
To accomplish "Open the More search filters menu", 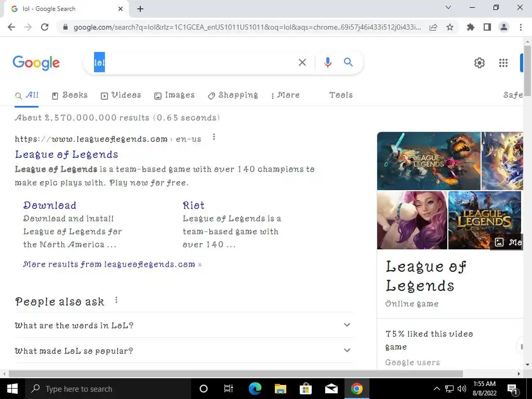I will tap(285, 96).
